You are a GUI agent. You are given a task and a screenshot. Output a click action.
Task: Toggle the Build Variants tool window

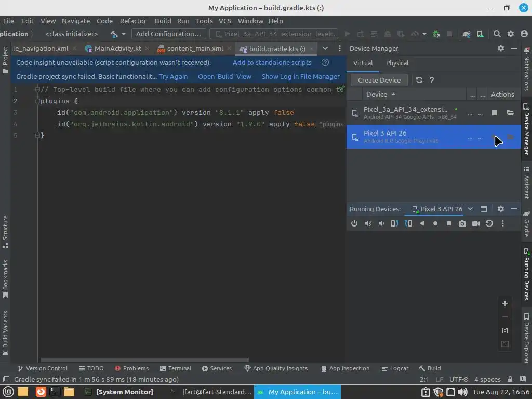click(x=5, y=333)
